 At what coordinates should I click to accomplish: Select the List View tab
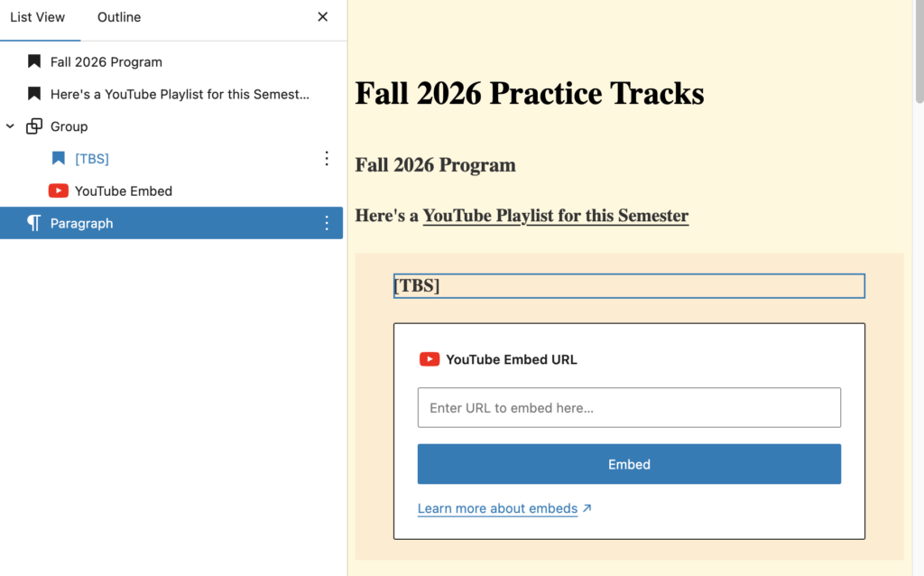coord(38,17)
